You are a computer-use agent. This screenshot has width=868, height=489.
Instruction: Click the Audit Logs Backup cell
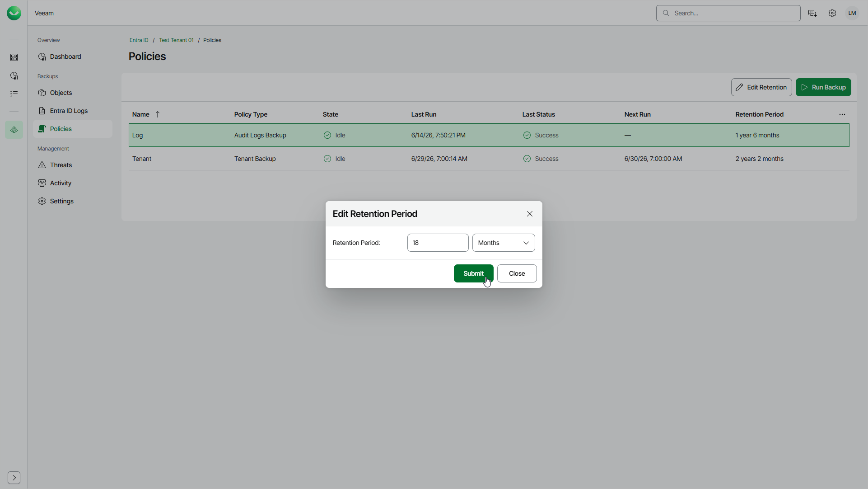[x=260, y=135]
